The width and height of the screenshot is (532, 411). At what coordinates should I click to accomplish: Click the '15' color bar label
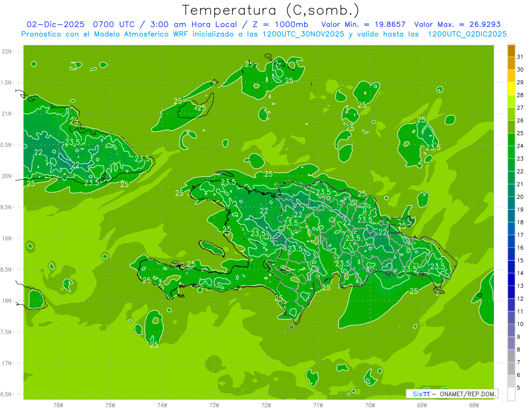click(x=520, y=260)
